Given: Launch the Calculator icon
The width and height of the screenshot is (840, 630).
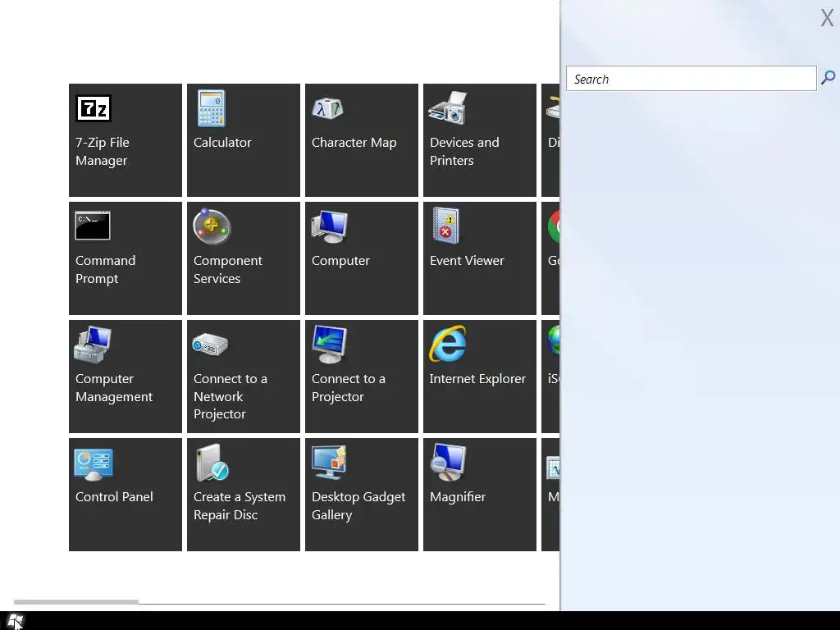Looking at the screenshot, I should pyautogui.click(x=211, y=108).
